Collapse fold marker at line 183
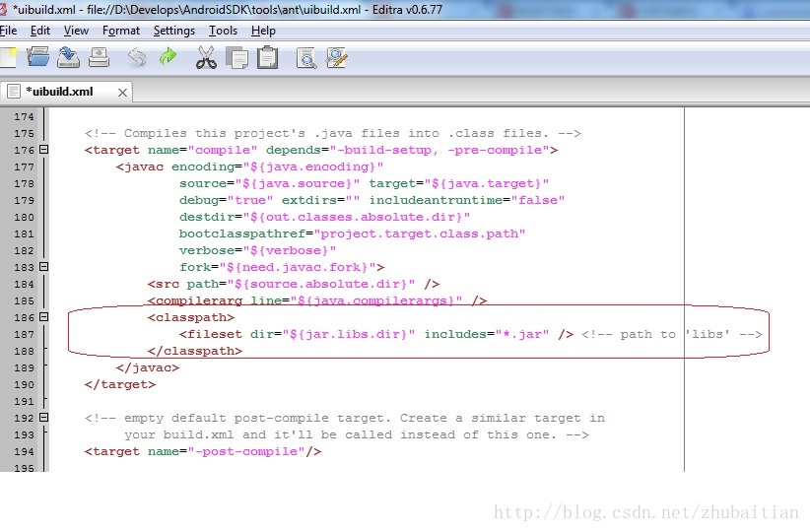 click(x=44, y=267)
